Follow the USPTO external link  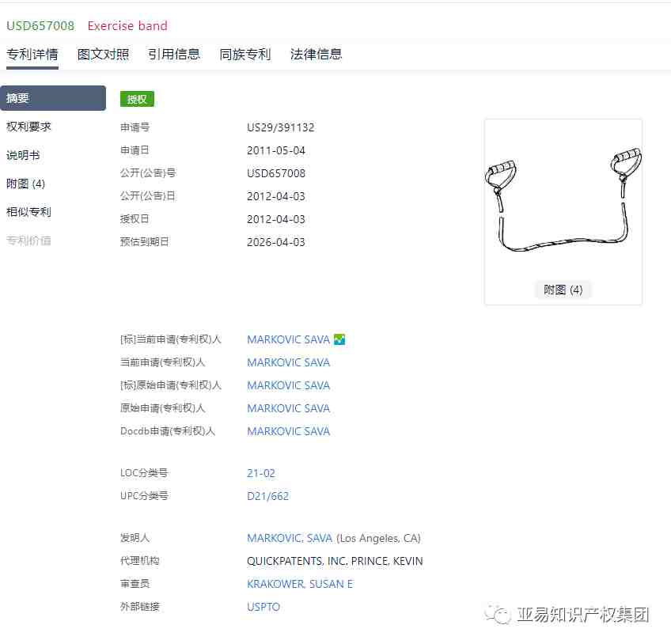(263, 607)
